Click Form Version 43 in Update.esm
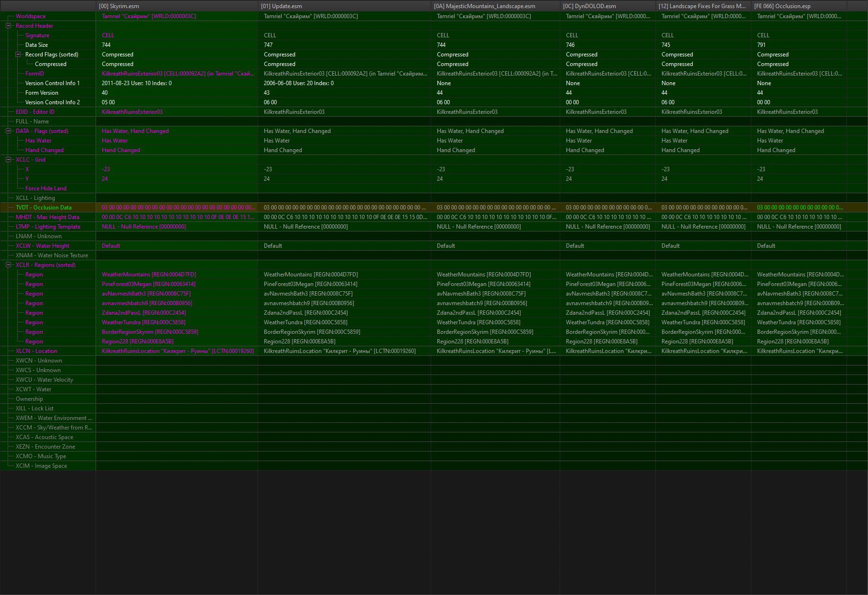 [x=267, y=93]
